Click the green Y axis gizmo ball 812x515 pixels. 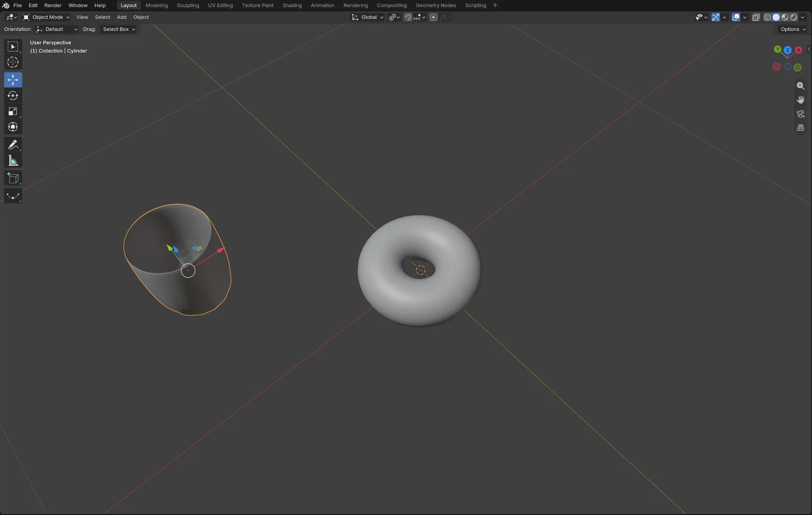[x=777, y=49]
